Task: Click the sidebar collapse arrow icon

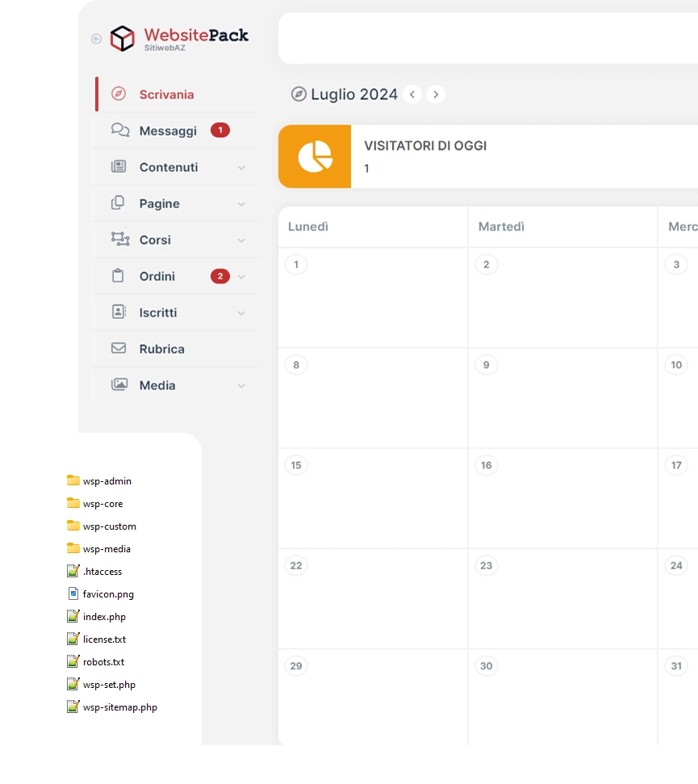Action: (x=97, y=38)
